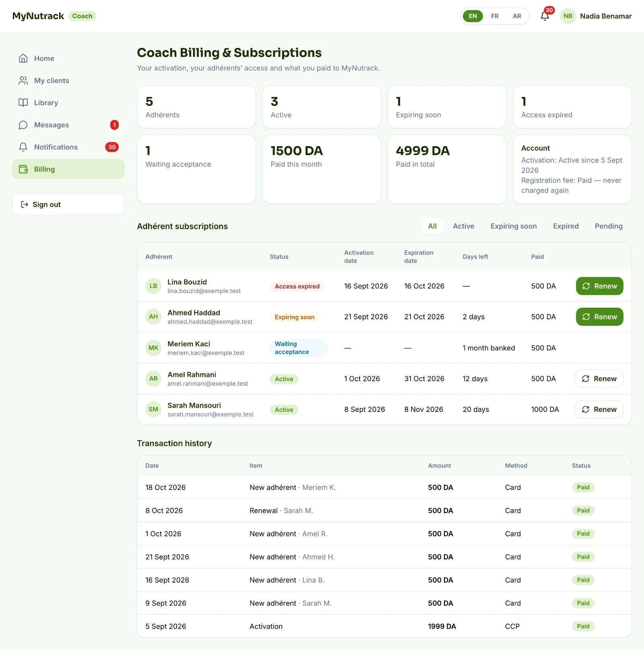644x650 pixels.
Task: Click the MK avatar of Meriem Kaci
Action: point(153,348)
